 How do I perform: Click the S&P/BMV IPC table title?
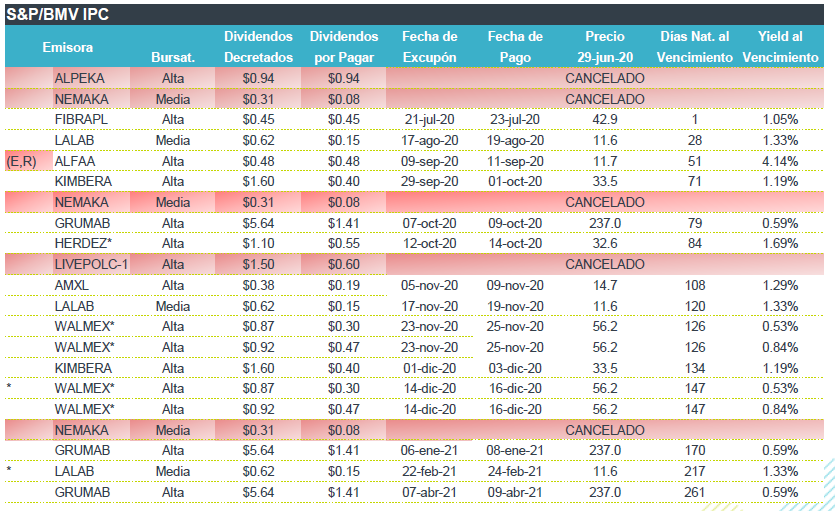[58, 14]
